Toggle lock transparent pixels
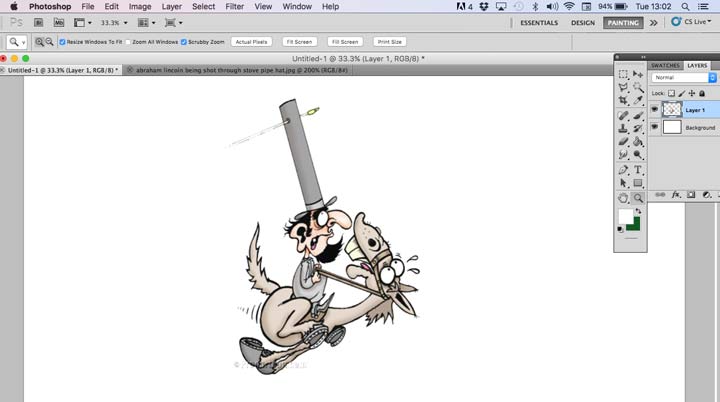This screenshot has height=402, width=720. (671, 93)
